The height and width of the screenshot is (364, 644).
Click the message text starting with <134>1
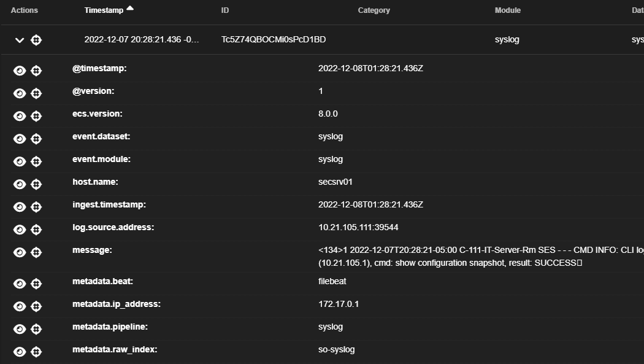[481, 257]
